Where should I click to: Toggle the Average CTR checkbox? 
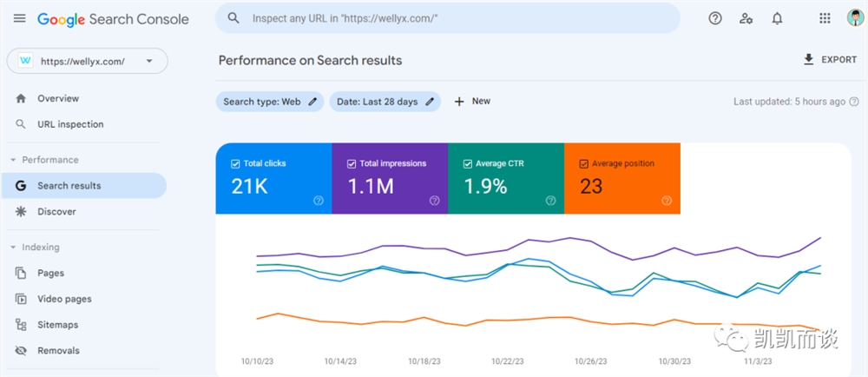click(467, 164)
